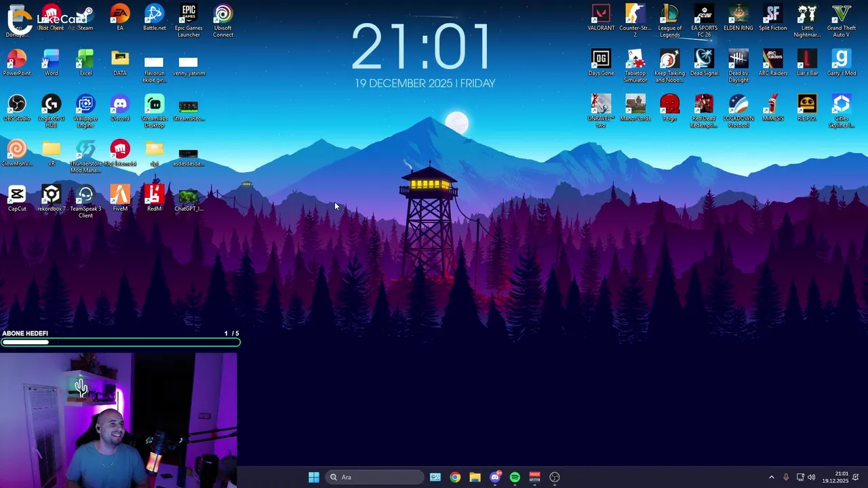Image resolution: width=868 pixels, height=488 pixels.
Task: Focus the taskbar Ara search box
Action: pyautogui.click(x=374, y=477)
